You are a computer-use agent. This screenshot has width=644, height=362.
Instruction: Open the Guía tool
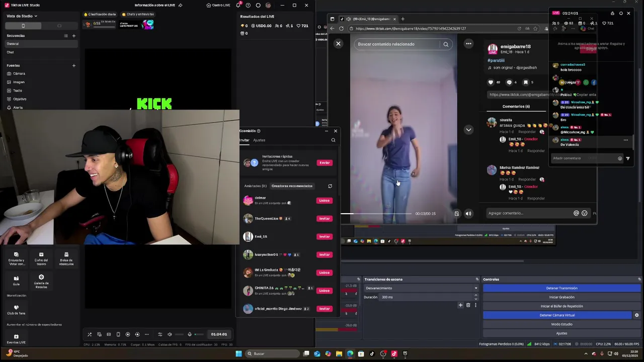click(16, 281)
